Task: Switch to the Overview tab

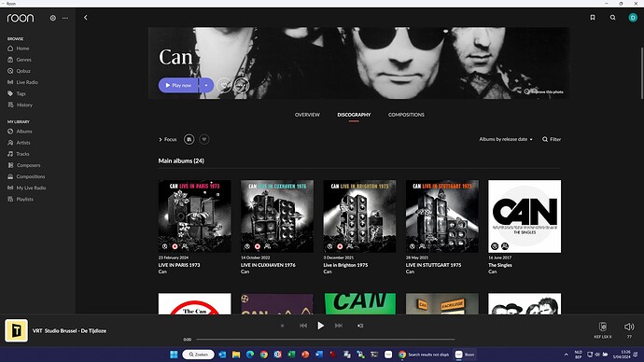Action: tap(307, 115)
